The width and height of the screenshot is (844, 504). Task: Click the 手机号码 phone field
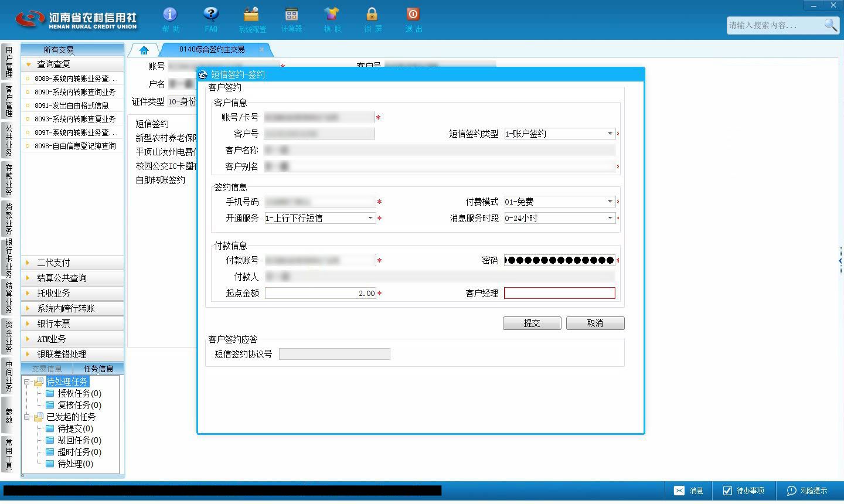point(320,202)
